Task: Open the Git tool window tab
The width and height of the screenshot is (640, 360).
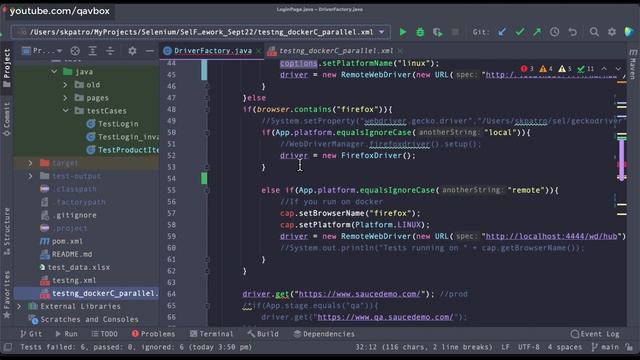Action: pyautogui.click(x=31, y=334)
